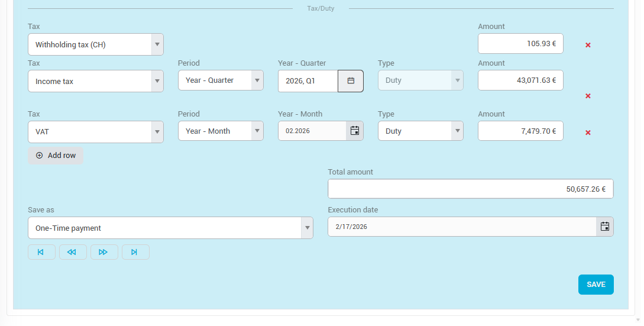The image size is (644, 326).
Task: Jump to the first record
Action: click(41, 252)
